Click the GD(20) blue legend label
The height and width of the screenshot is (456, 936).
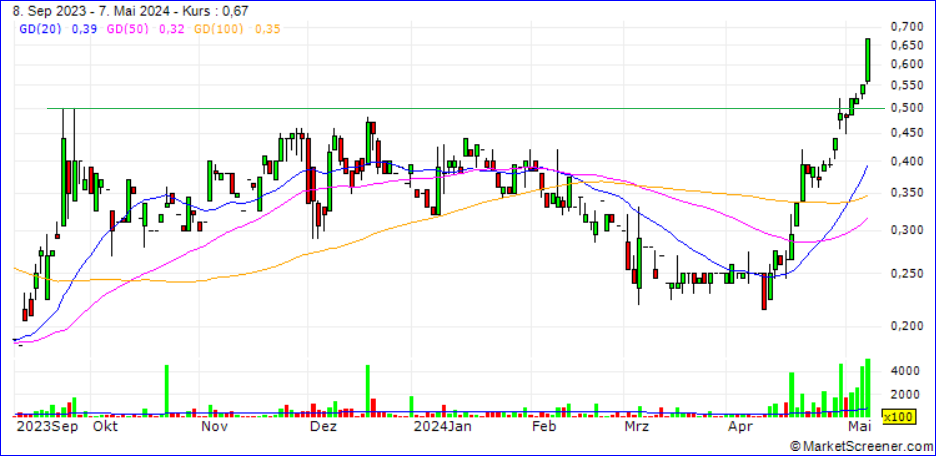tap(37, 29)
